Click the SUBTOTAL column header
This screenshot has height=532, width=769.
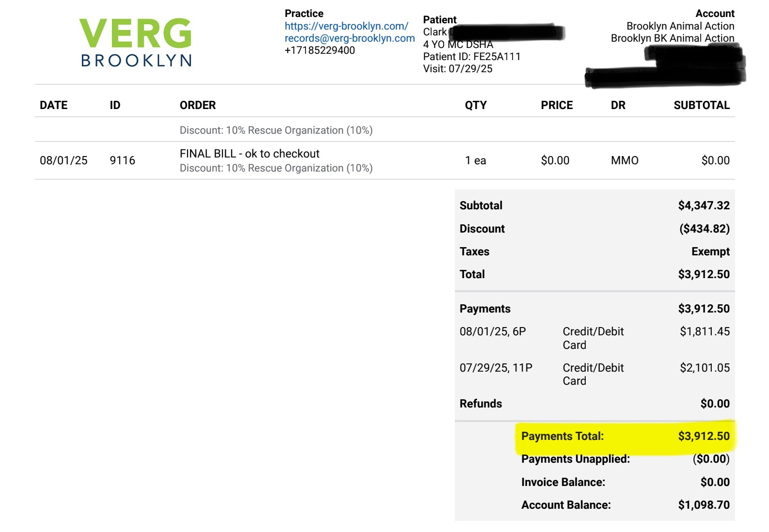click(702, 105)
